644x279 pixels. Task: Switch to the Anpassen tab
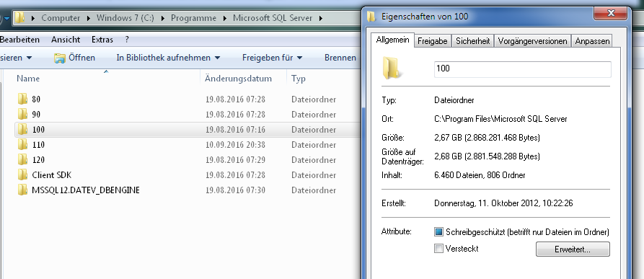(x=592, y=41)
